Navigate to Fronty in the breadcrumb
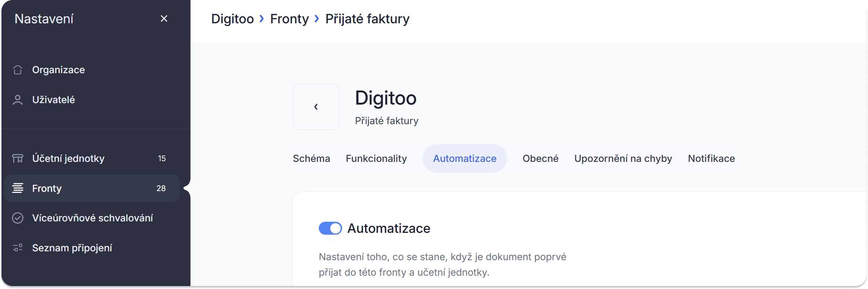 point(289,19)
